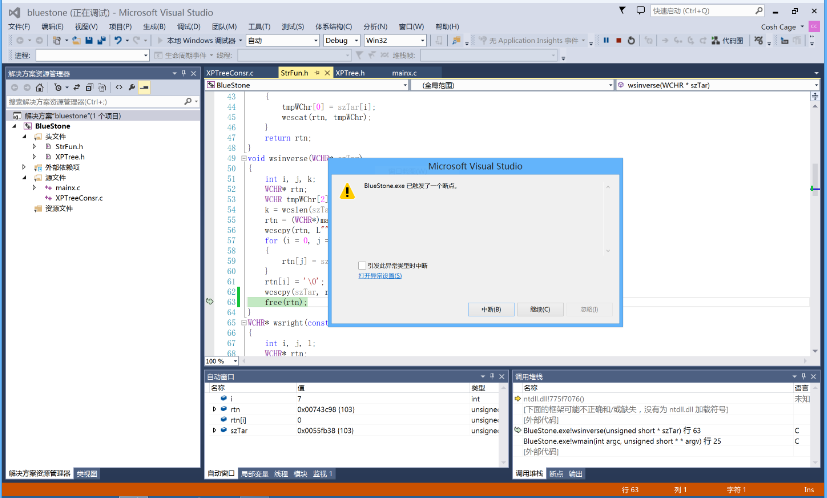Expand the mainx.c tree node
Image resolution: width=827 pixels, height=498 pixels.
click(34, 188)
